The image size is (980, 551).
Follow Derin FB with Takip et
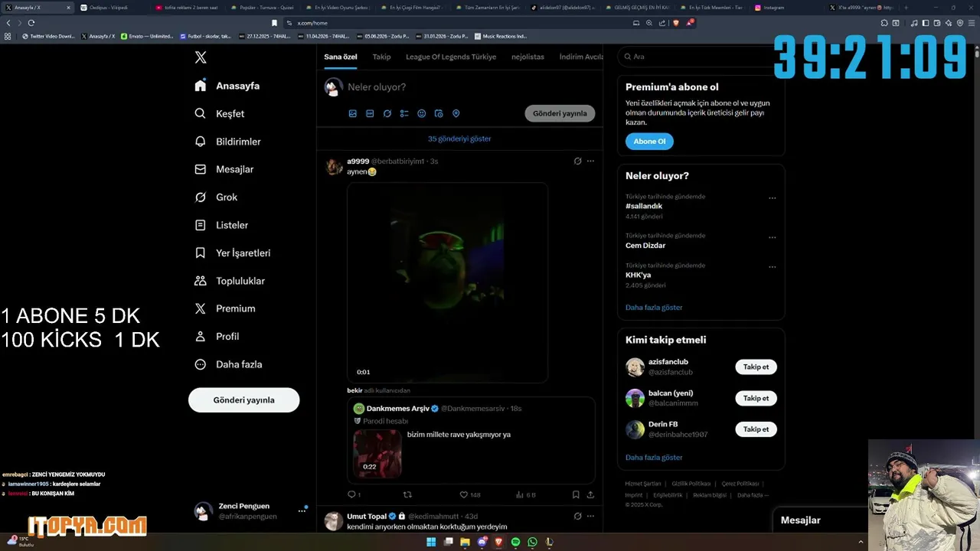point(756,429)
